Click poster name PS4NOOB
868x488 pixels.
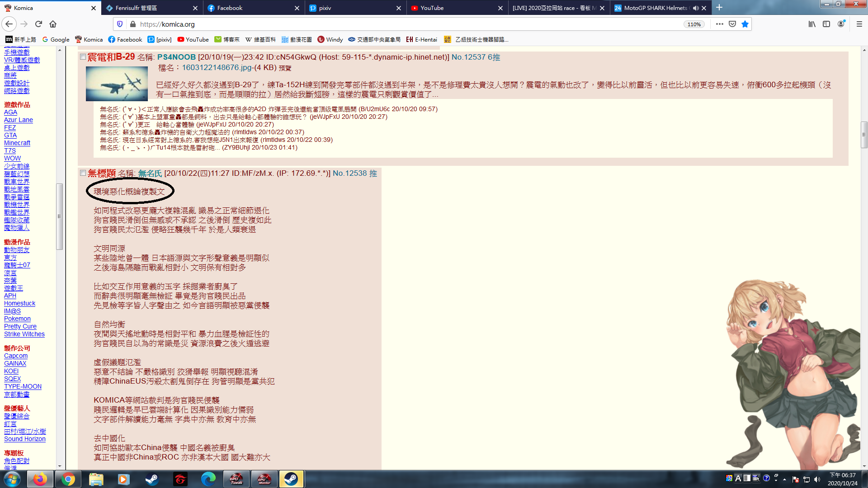(x=176, y=57)
